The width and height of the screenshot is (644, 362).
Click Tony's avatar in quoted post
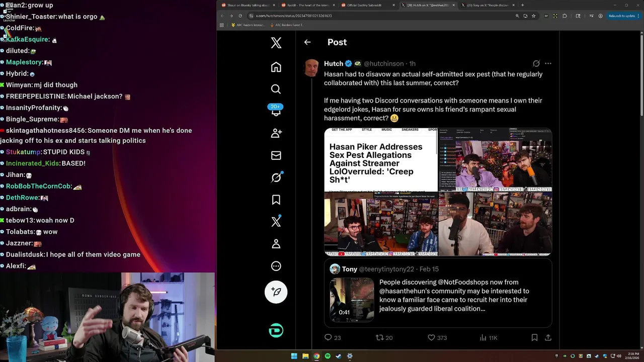335,269
